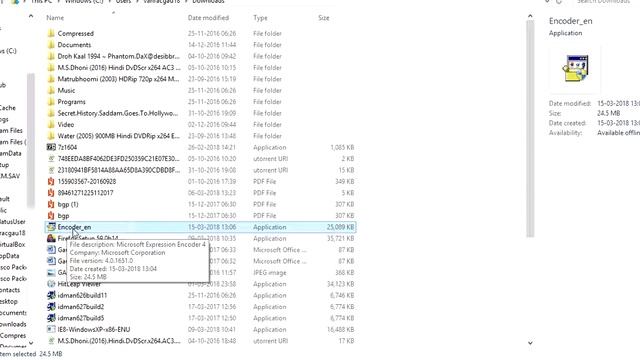Click the bgp (1) PDF icon

51,204
